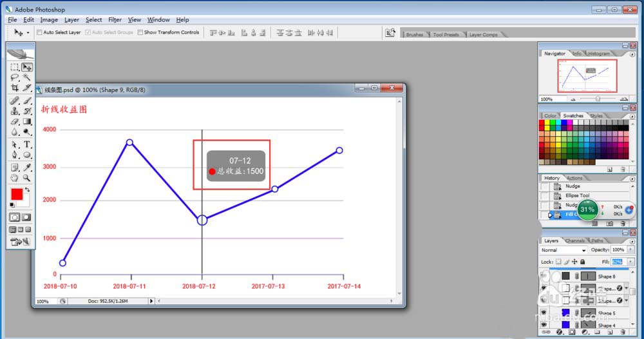Select the Notes tool
This screenshot has height=339, width=644.
point(14,168)
